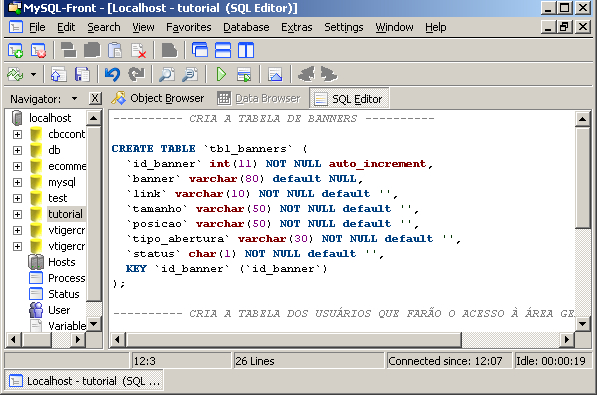Viewport: 597px width, 395px height.
Task: Click the Paste clipboard icon
Action: (x=115, y=50)
